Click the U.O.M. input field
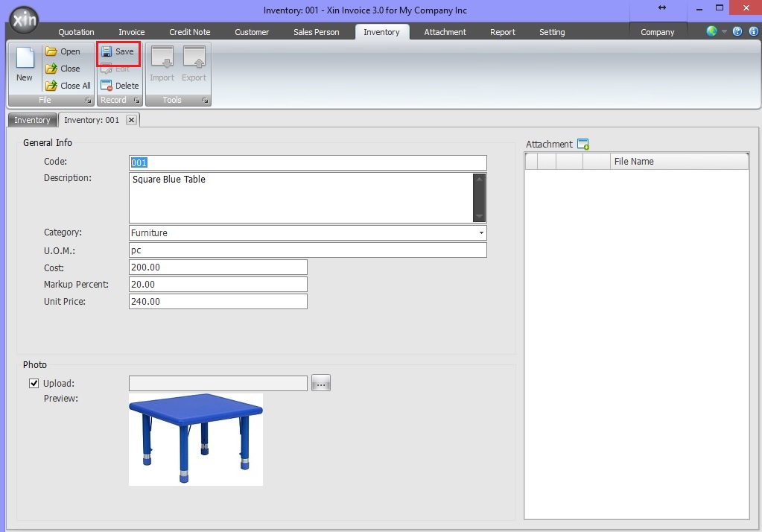 (x=308, y=250)
